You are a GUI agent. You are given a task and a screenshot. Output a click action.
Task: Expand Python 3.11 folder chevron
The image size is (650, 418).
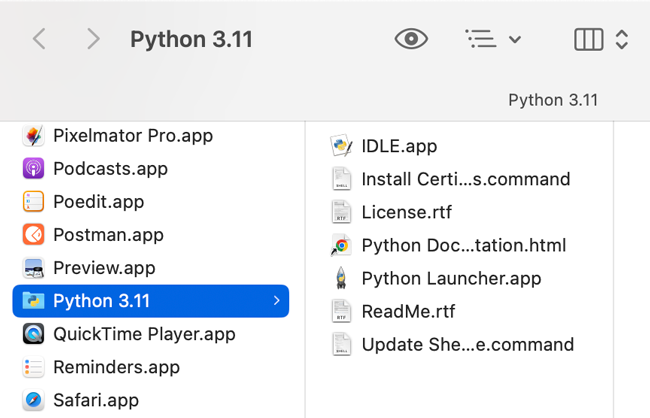coord(276,301)
